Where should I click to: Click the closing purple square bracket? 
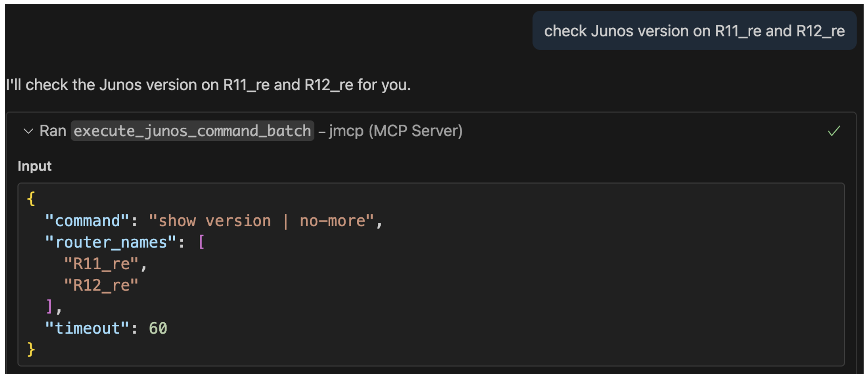(49, 306)
